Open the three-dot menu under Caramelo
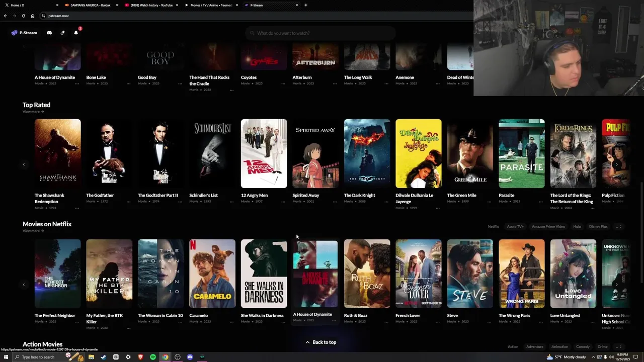This screenshot has height=362, width=644. [x=231, y=322]
